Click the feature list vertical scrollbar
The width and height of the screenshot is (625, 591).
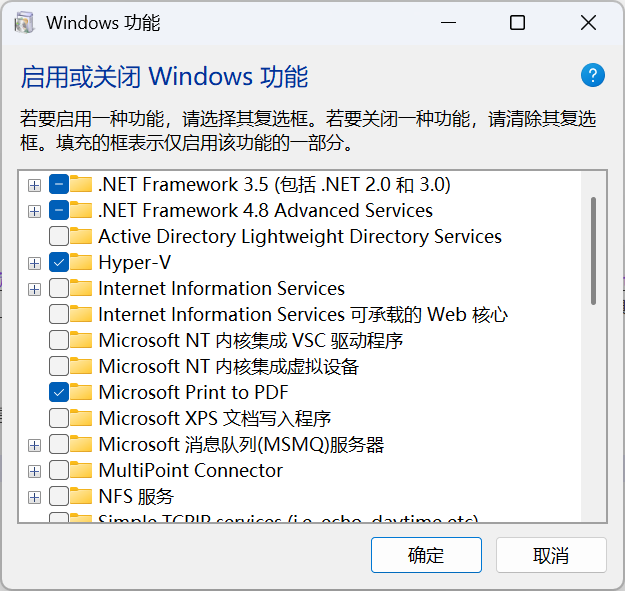[594, 250]
